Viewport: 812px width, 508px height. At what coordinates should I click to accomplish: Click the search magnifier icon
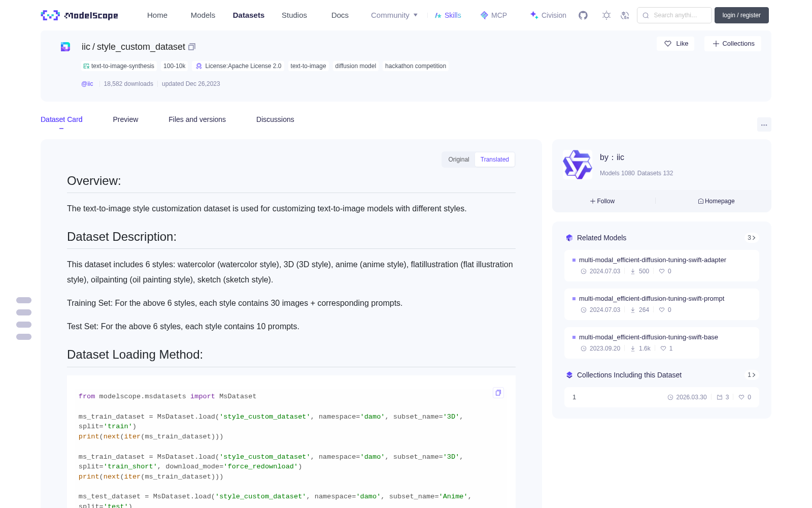pos(646,15)
